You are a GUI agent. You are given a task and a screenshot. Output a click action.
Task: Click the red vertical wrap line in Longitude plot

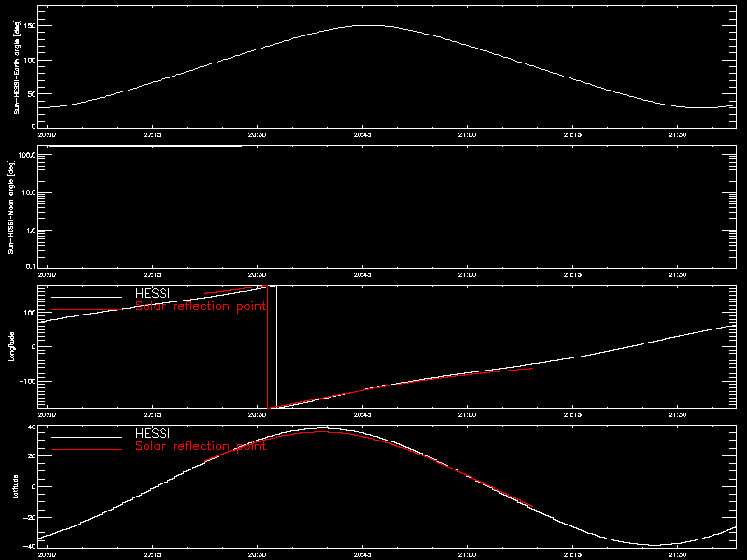point(268,346)
